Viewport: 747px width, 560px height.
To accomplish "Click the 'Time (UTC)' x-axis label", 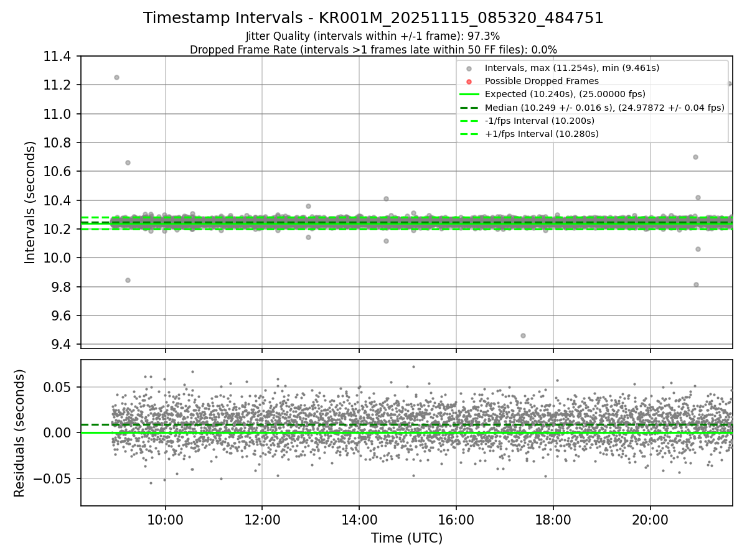I will (406, 538).
